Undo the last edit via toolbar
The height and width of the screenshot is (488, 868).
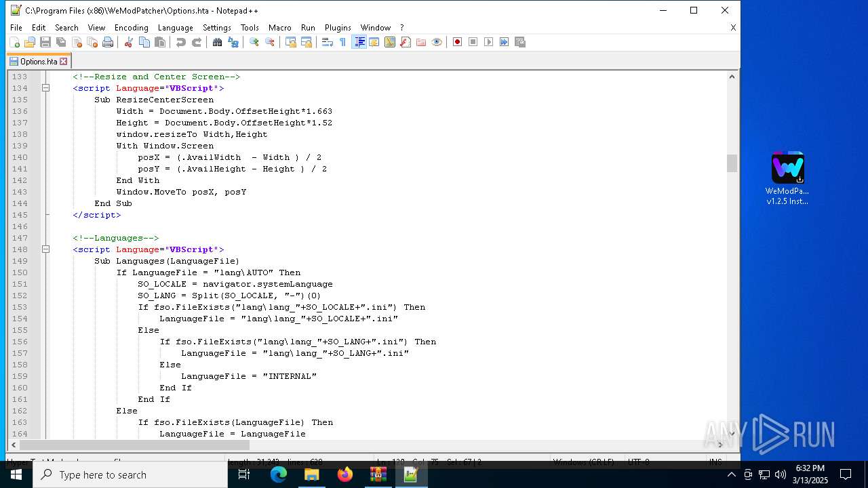tap(180, 42)
